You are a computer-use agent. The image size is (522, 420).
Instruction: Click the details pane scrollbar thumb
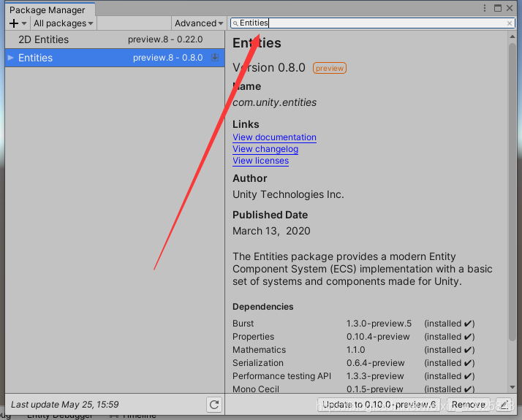click(512, 192)
